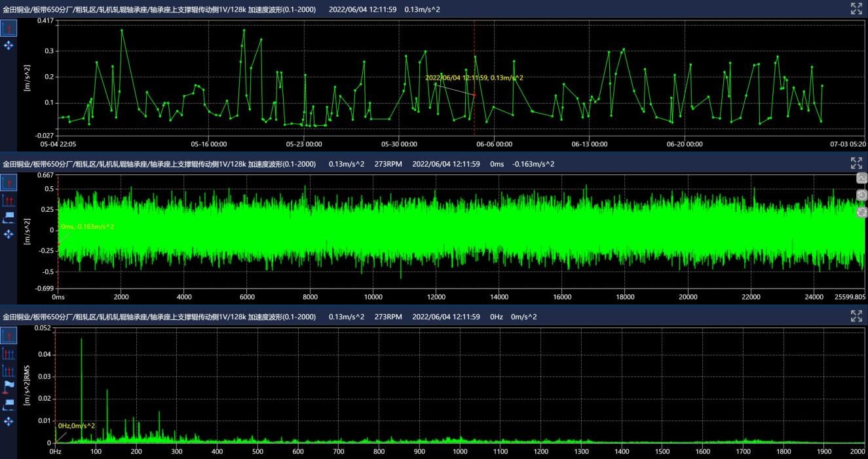Select double cursor tool in waveform panel
Image resolution: width=868 pixels, height=459 pixels.
click(x=9, y=199)
